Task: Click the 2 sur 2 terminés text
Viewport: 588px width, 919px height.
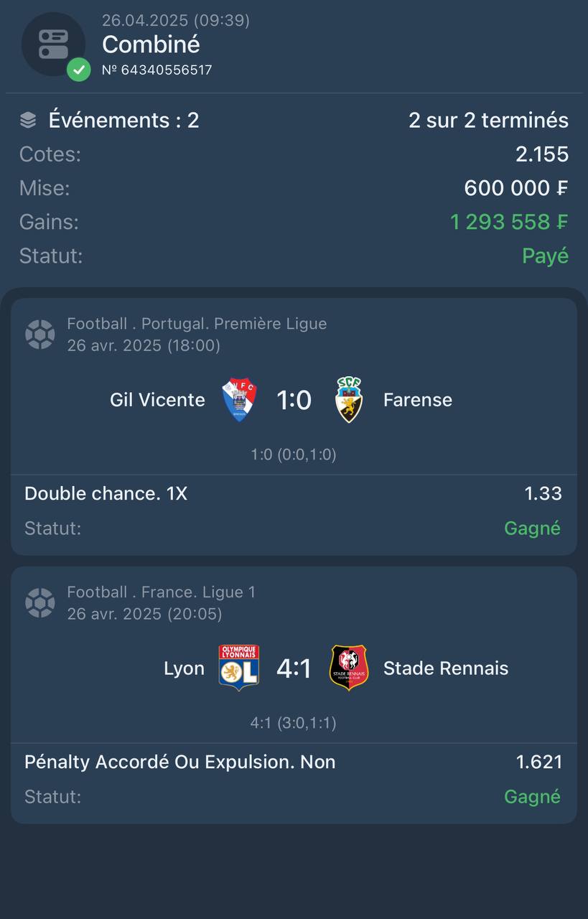Action: [x=489, y=120]
